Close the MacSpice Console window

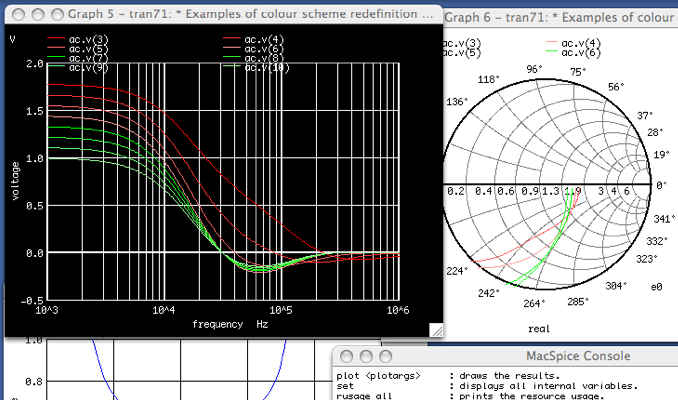(x=346, y=356)
